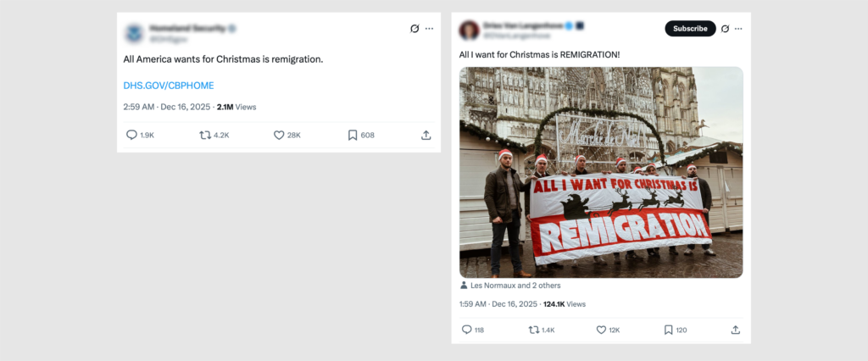Bookmark the tweet with 120 bookmarks
The image size is (868, 361).
click(x=668, y=330)
